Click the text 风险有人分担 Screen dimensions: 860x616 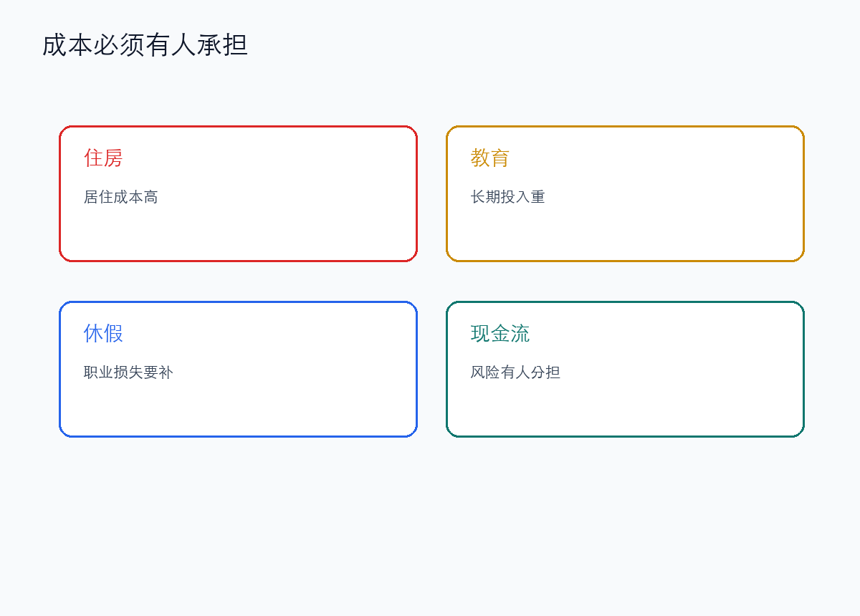(x=515, y=372)
